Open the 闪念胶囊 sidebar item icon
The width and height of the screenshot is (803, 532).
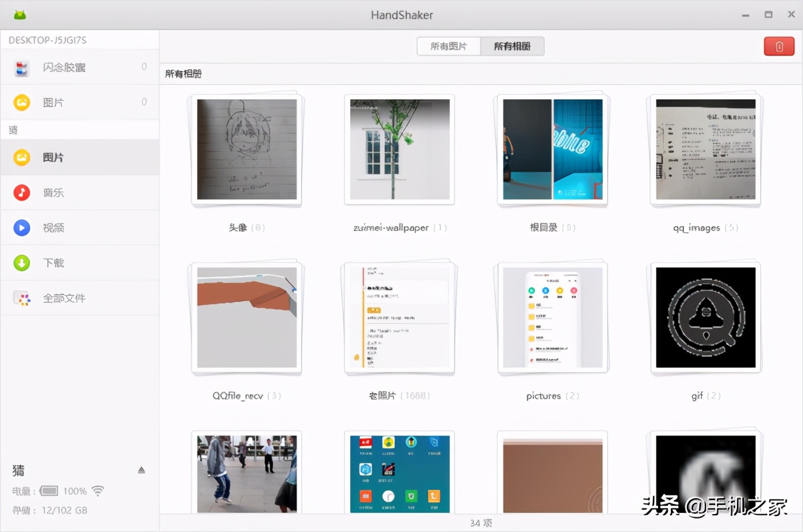point(22,67)
